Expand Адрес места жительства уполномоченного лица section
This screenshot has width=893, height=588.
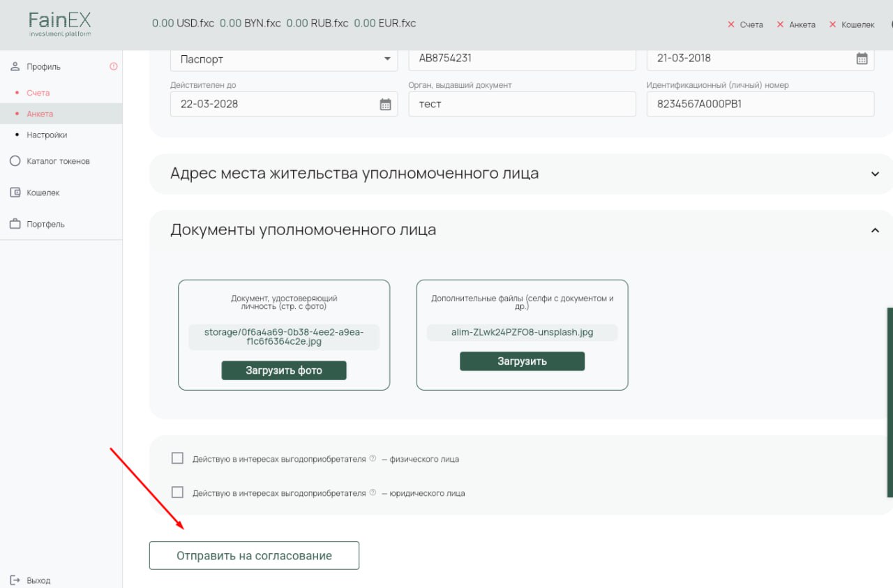point(521,174)
